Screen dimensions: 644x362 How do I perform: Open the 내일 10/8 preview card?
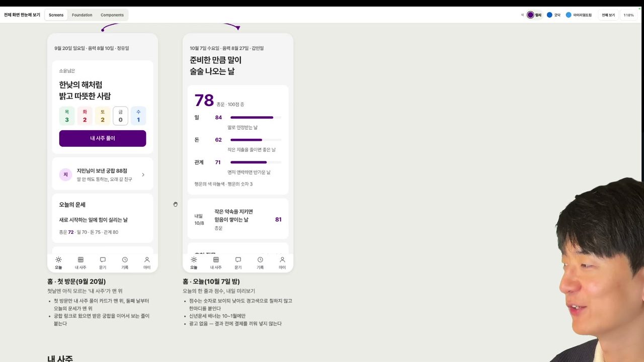[x=238, y=219]
